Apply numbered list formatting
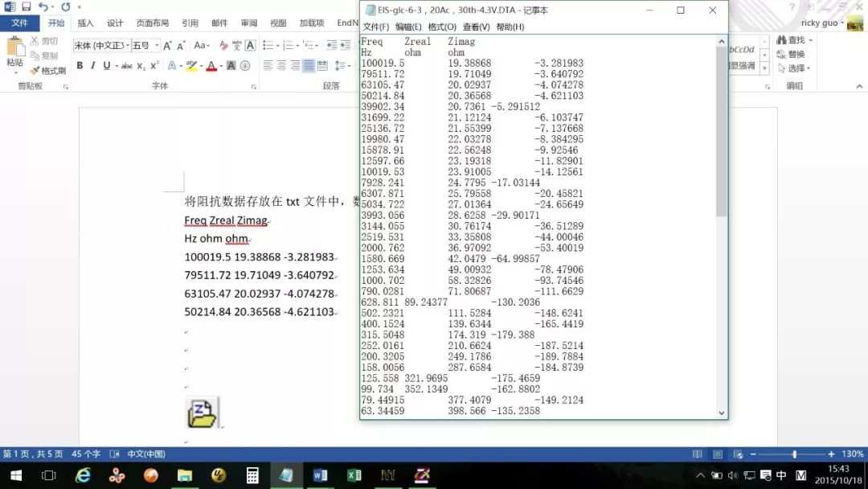 pos(288,45)
